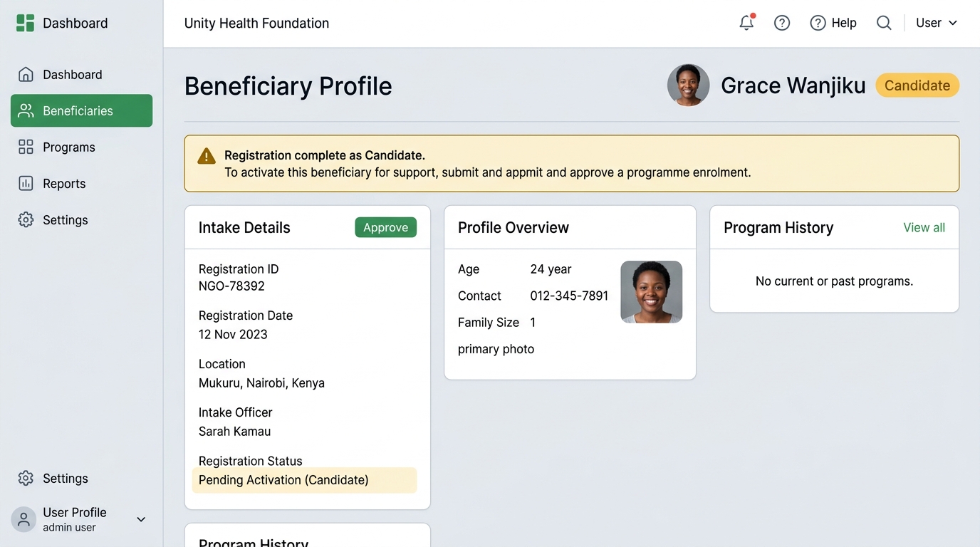
Task: Click the User Profile avatar icon
Action: [x=24, y=519]
